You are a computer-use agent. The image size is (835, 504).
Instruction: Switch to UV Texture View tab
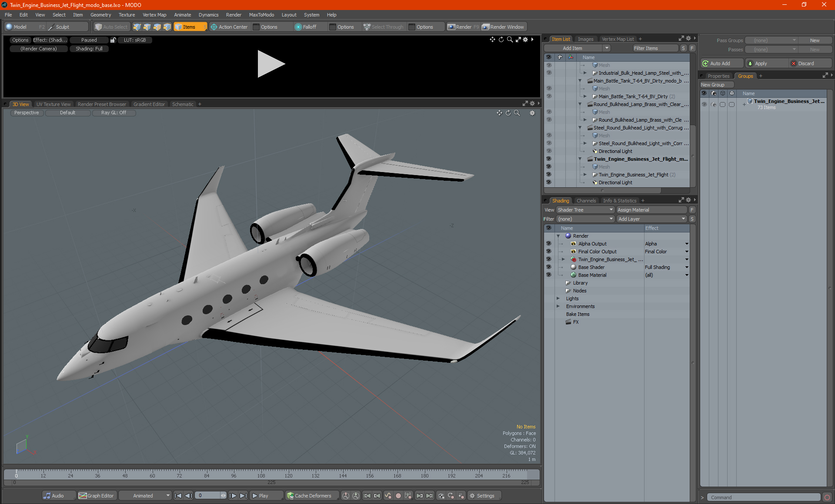(53, 104)
